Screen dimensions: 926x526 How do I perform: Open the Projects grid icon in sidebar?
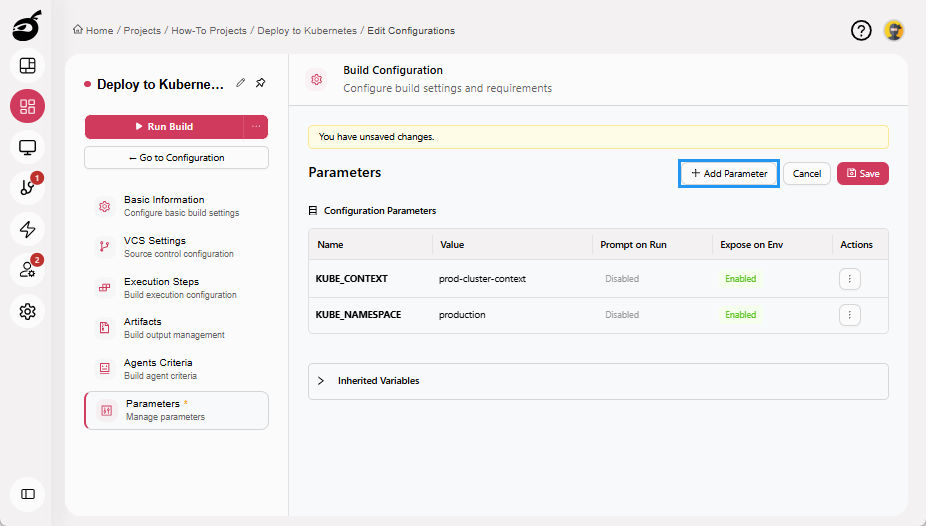(27, 106)
